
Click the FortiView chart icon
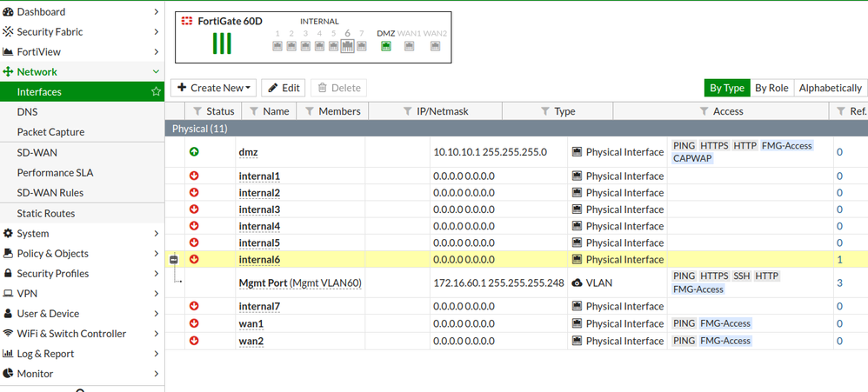coord(8,52)
